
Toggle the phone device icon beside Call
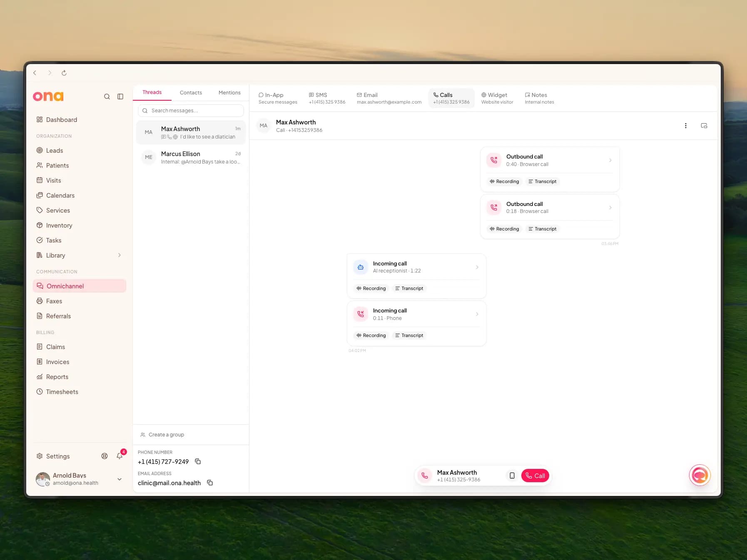[x=512, y=476]
